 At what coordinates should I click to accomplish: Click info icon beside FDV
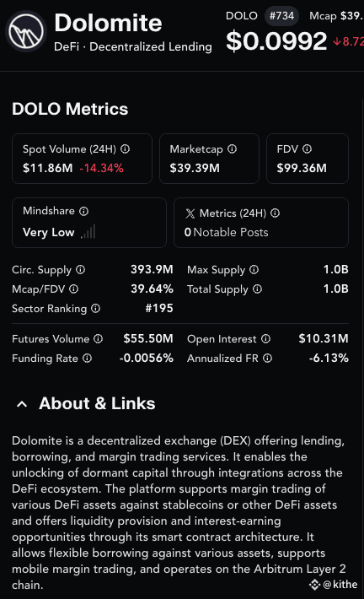[308, 149]
